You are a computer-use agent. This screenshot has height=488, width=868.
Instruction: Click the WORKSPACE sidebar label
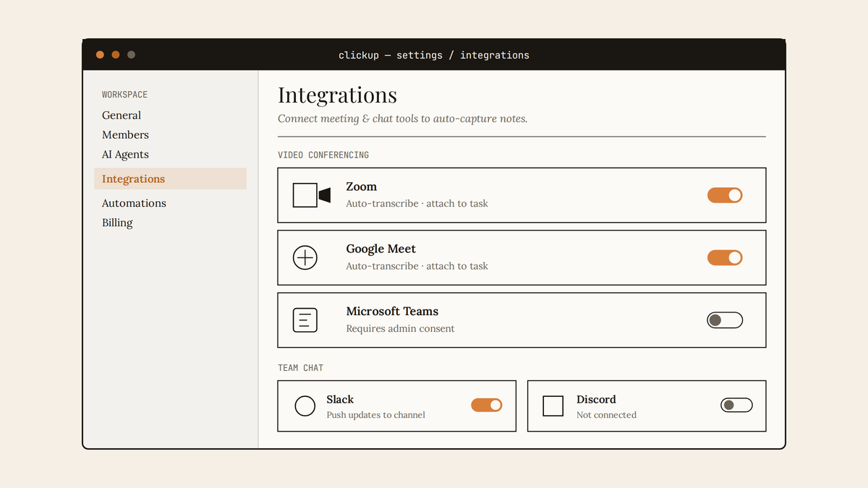click(124, 95)
